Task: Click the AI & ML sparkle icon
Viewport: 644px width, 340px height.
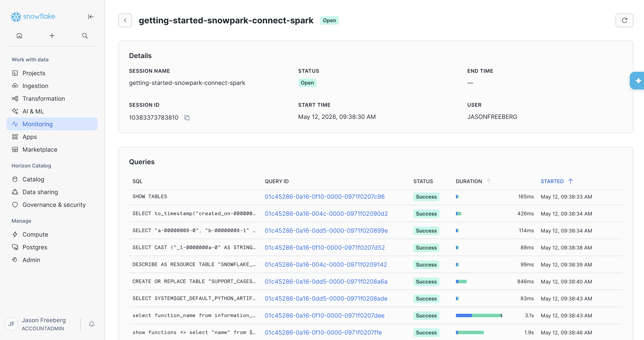Action: pos(15,111)
